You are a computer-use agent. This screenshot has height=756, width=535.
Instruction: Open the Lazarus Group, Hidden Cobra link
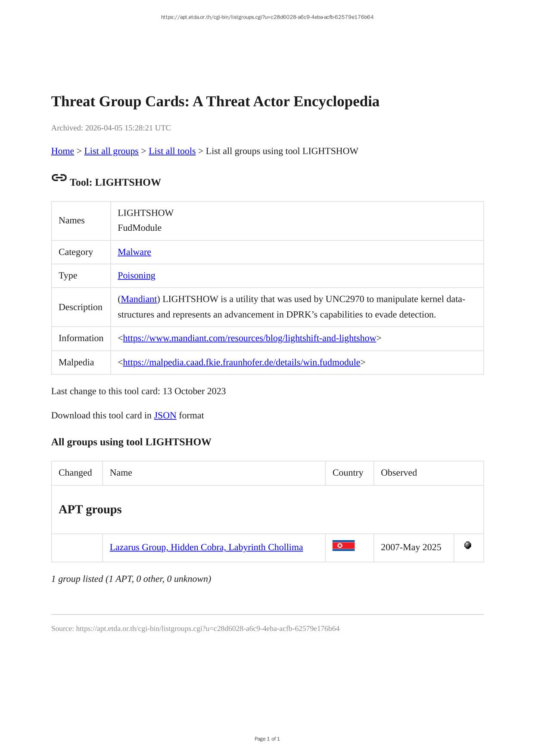[x=206, y=547]
